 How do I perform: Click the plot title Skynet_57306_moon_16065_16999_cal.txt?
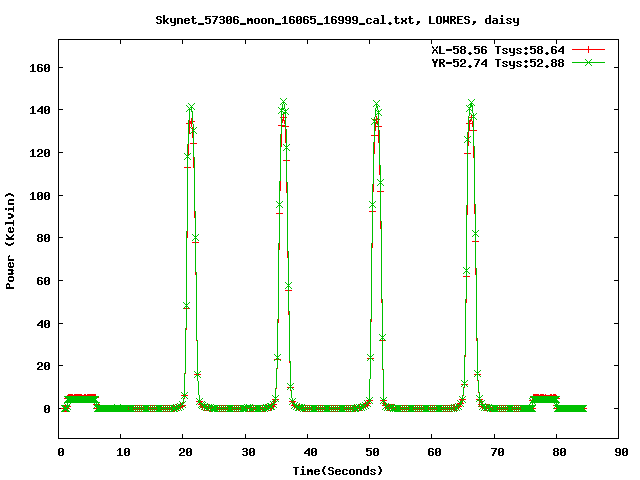(288, 20)
